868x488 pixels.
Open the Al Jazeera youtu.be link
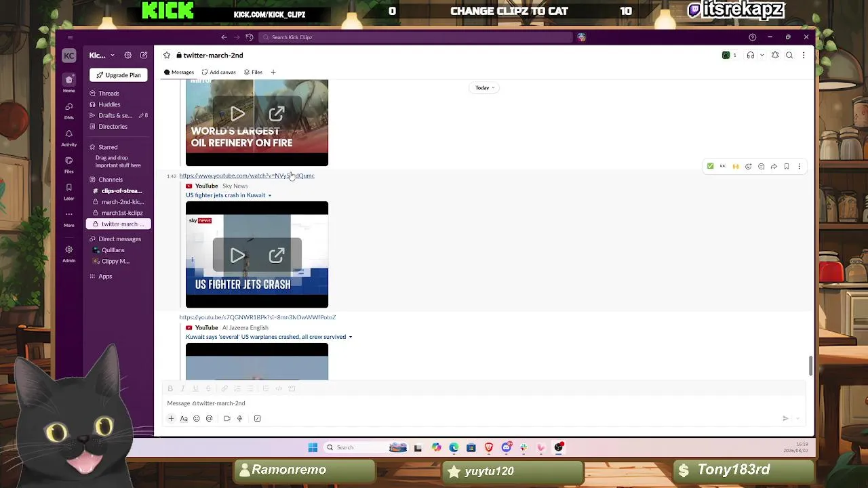(x=258, y=317)
